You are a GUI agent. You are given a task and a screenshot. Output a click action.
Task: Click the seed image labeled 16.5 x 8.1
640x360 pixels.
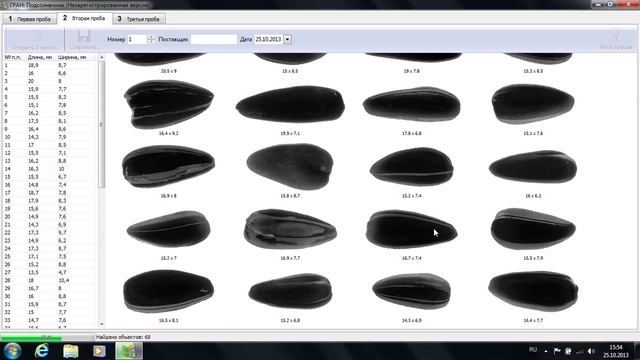pyautogui.click(x=169, y=291)
